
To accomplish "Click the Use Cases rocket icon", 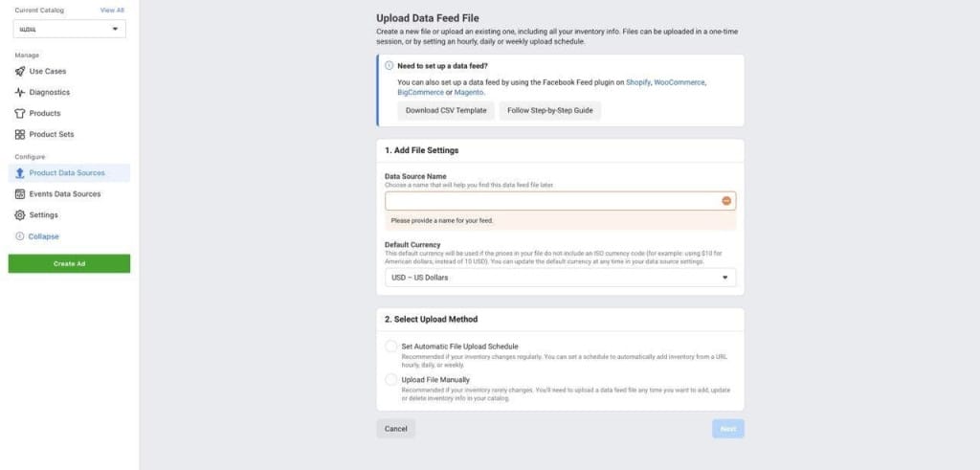I will coord(20,72).
